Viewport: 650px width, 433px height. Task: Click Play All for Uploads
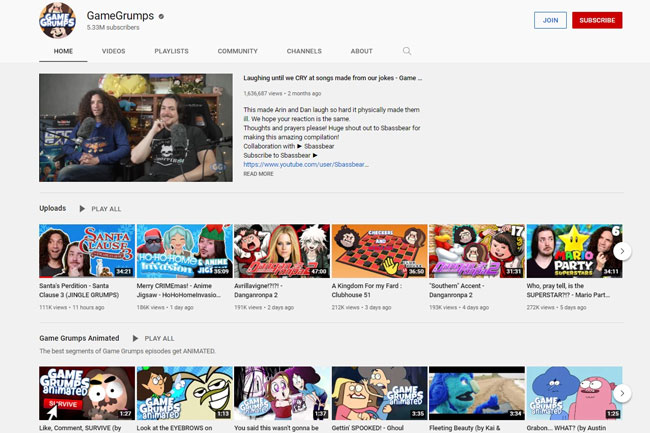click(x=106, y=209)
